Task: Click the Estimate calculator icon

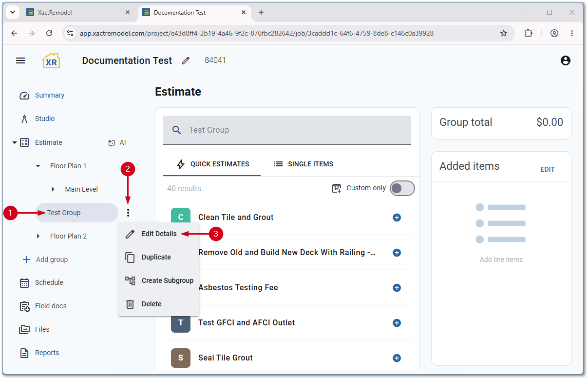Action: [24, 142]
